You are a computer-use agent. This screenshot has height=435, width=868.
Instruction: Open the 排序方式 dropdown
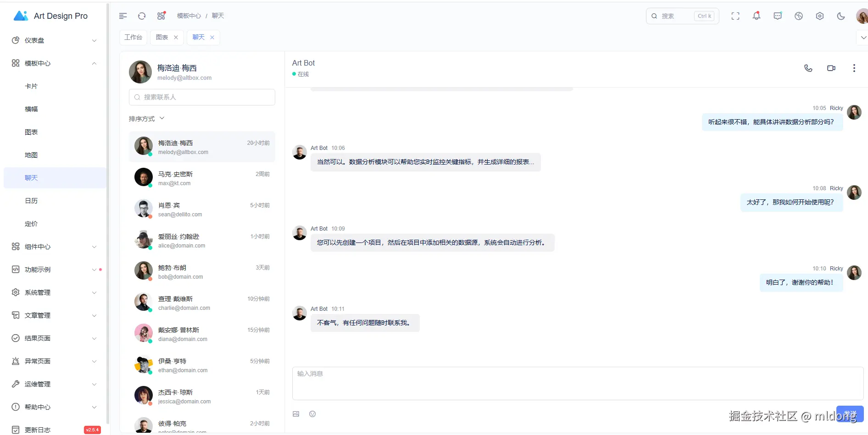(146, 119)
